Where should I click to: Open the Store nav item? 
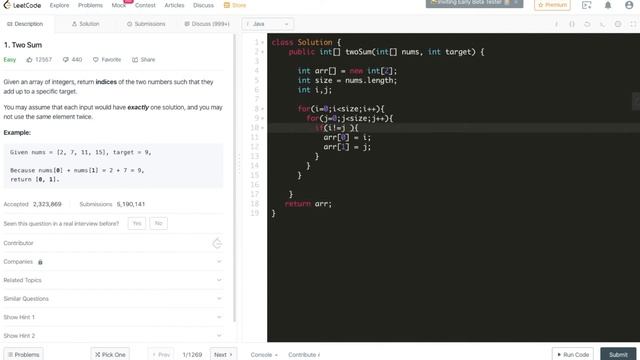[235, 5]
